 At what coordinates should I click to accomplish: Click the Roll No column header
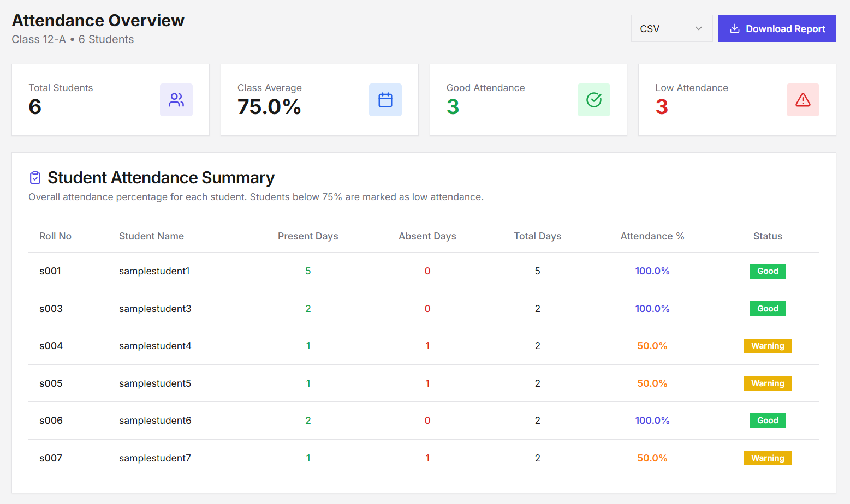coord(55,236)
